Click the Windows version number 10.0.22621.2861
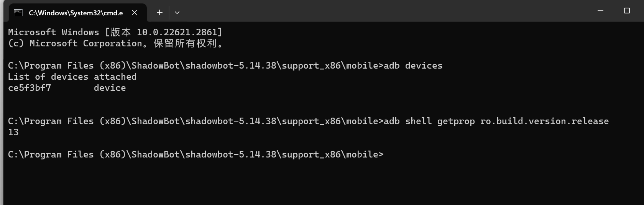Viewport: 644px width, 205px height. point(177,32)
